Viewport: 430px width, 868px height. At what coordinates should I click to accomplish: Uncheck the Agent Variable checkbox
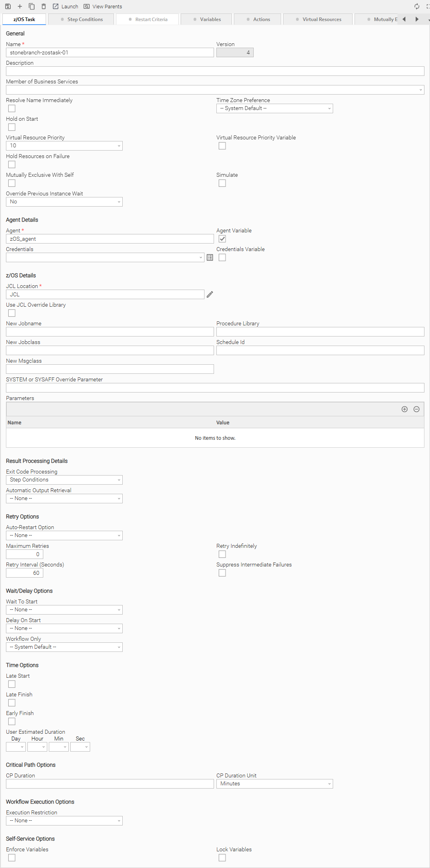pyautogui.click(x=222, y=239)
